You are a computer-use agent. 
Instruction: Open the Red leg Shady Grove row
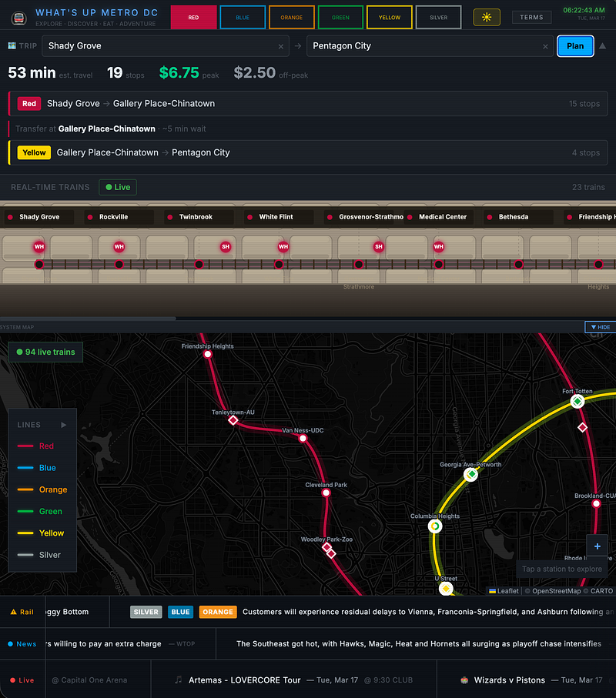coord(308,103)
